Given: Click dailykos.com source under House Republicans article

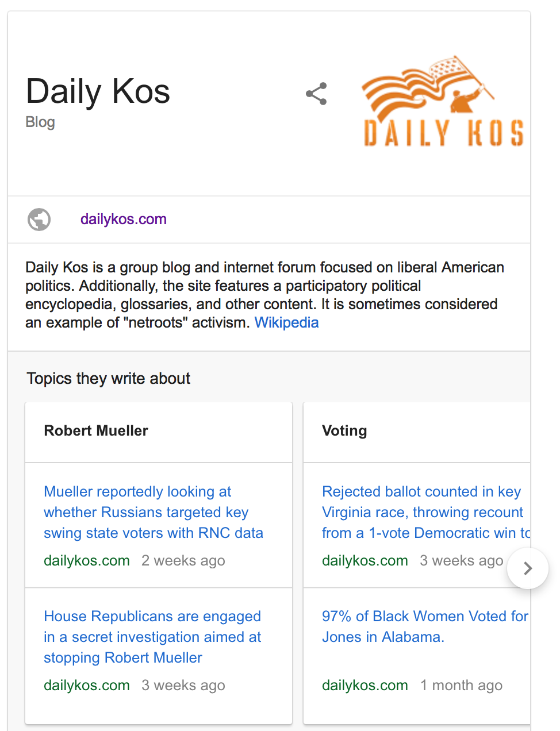Looking at the screenshot, I should click(87, 685).
